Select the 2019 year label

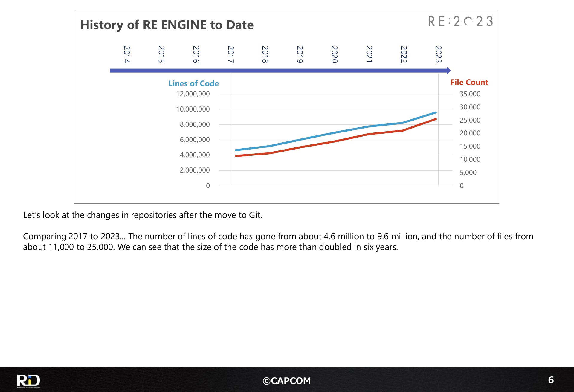click(x=300, y=54)
